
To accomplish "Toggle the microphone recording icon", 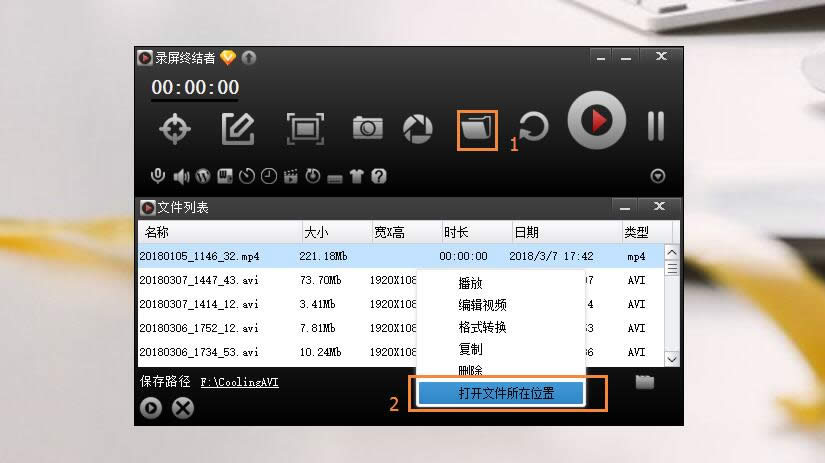I will point(157,176).
